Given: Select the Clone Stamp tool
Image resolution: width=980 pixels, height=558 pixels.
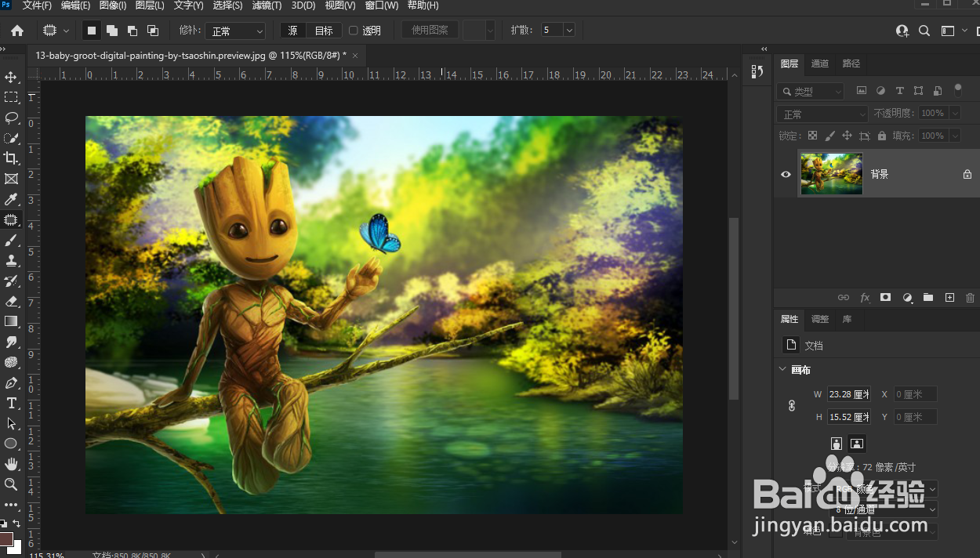Looking at the screenshot, I should pos(11,260).
